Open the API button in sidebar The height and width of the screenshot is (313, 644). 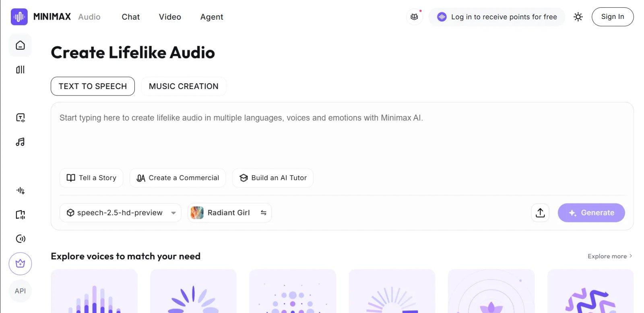click(x=20, y=291)
